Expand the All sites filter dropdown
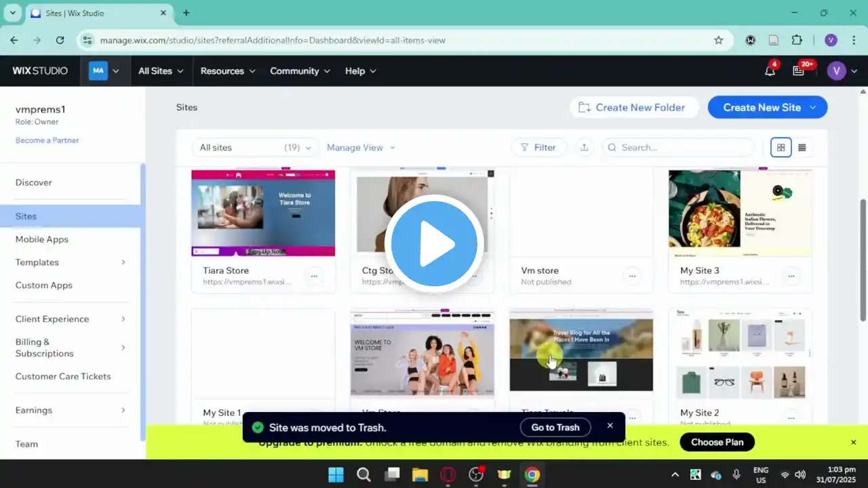Image resolution: width=868 pixels, height=488 pixels. coord(255,147)
